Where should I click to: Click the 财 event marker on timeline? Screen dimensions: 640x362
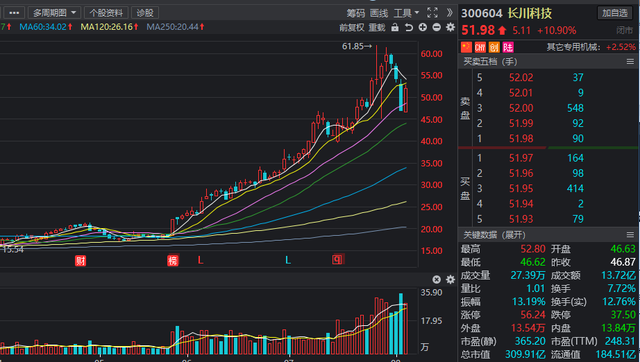click(80, 260)
